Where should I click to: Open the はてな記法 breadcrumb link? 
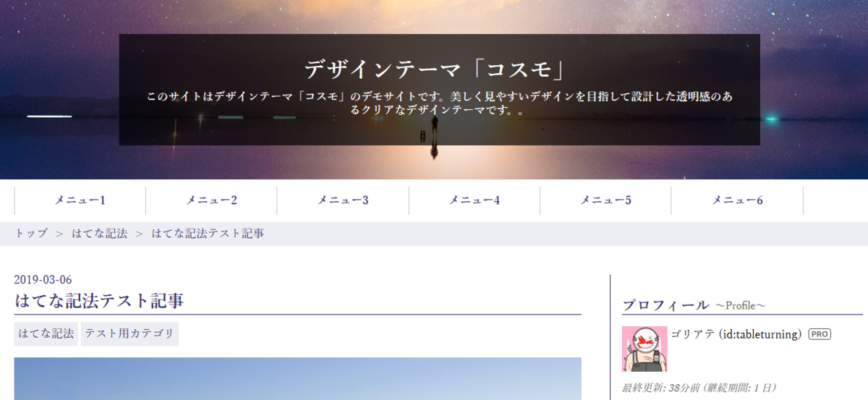tap(99, 234)
